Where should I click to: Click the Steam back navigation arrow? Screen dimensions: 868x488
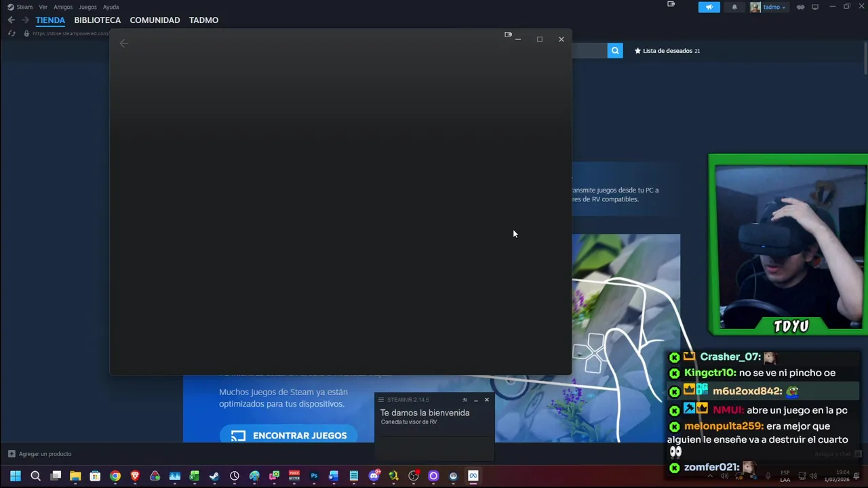(12, 20)
